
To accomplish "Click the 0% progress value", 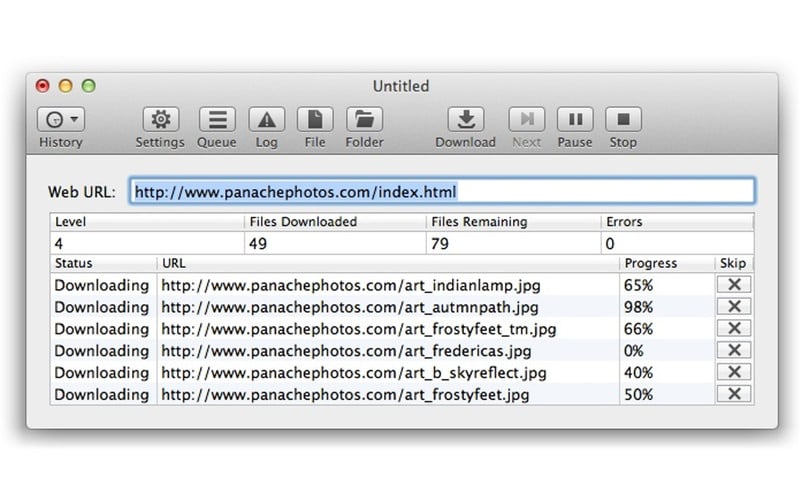I will tap(634, 351).
